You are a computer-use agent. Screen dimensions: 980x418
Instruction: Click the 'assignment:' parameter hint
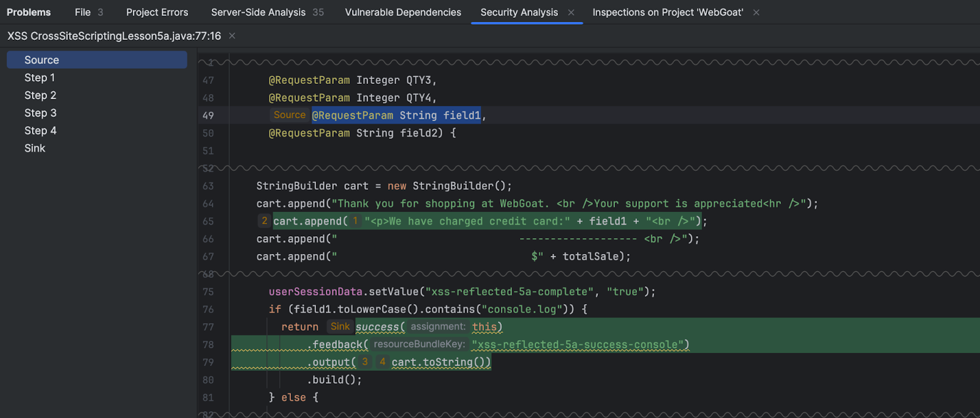[438, 327]
